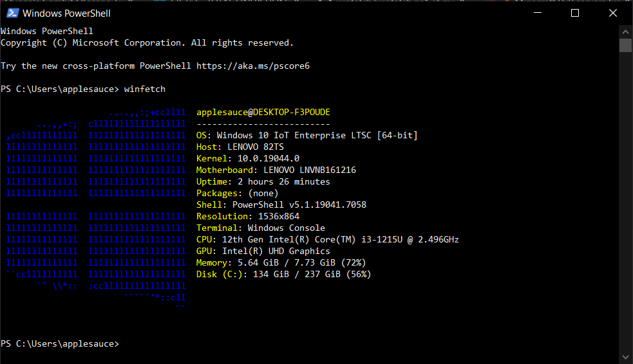Click Uptime value '2 hours 26 minutes'
This screenshot has height=364, width=633.
(284, 182)
